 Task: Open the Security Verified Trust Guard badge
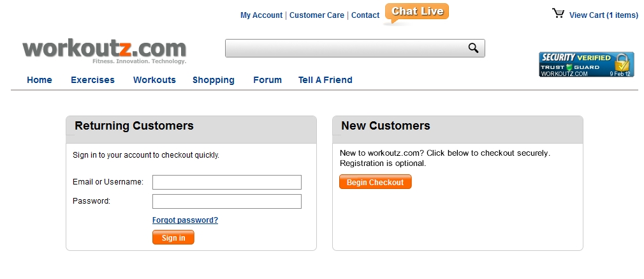pyautogui.click(x=586, y=64)
